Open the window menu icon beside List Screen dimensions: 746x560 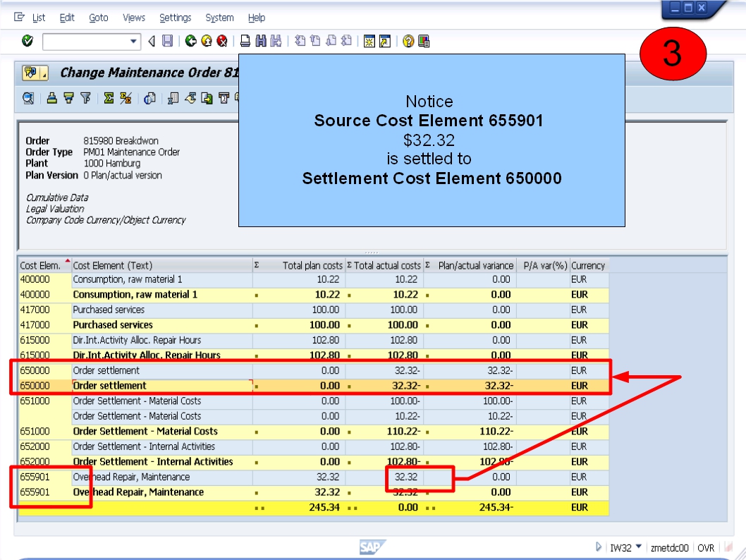[x=20, y=18]
